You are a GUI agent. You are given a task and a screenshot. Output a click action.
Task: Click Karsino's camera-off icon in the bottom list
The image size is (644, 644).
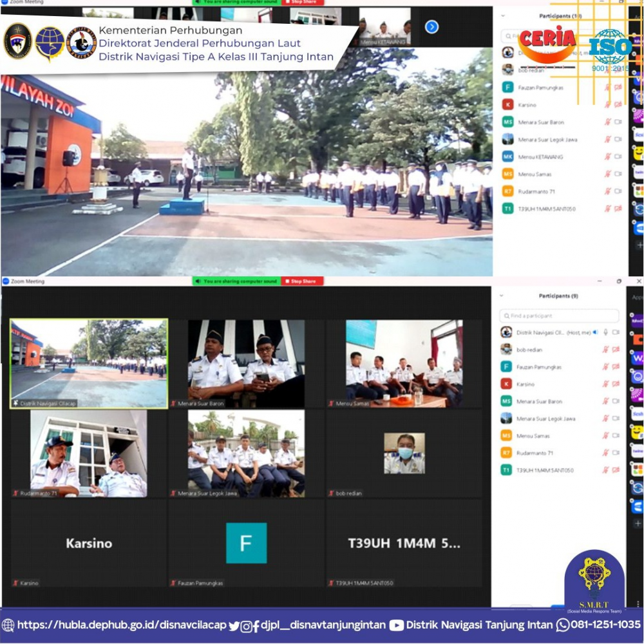point(616,384)
